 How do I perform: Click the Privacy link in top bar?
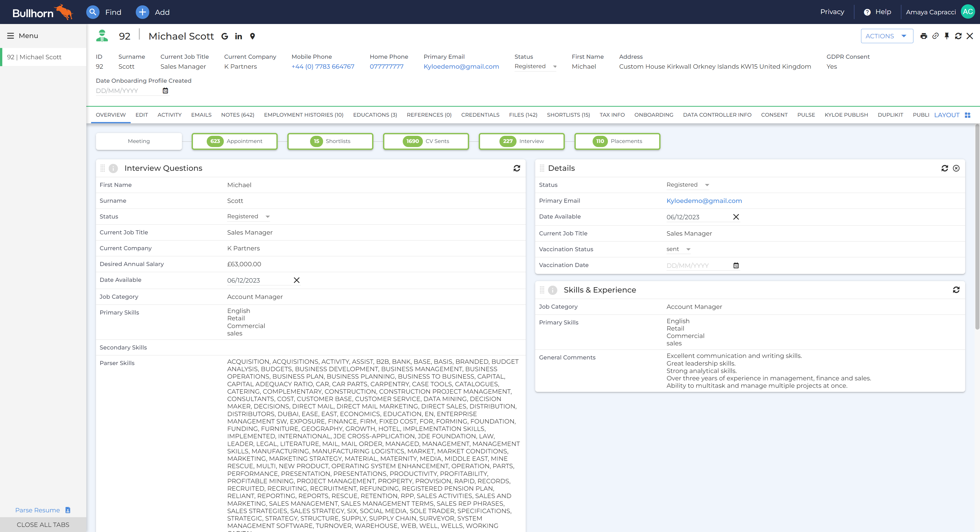coord(832,12)
